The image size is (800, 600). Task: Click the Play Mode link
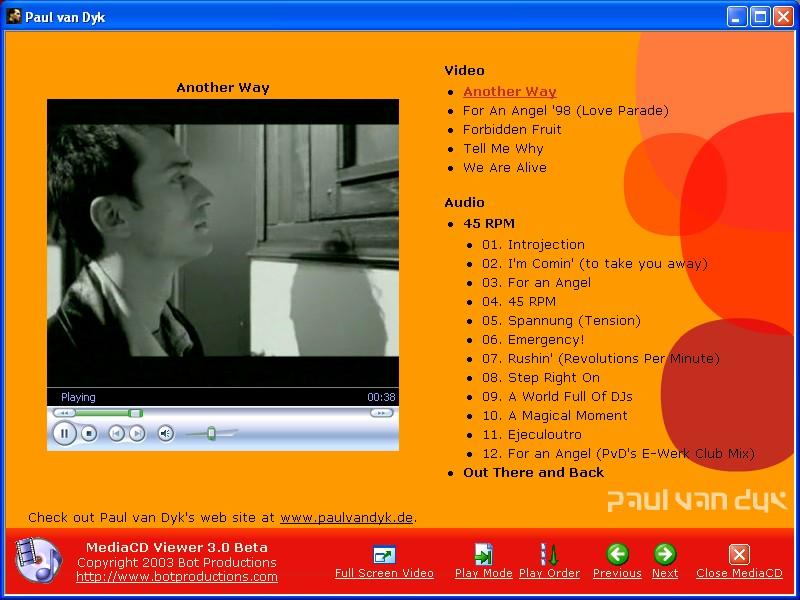(483, 573)
